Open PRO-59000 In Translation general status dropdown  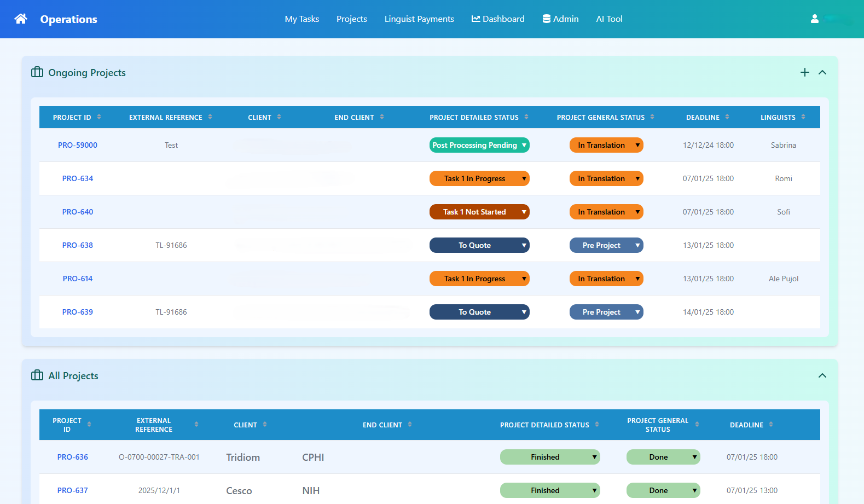tap(606, 145)
